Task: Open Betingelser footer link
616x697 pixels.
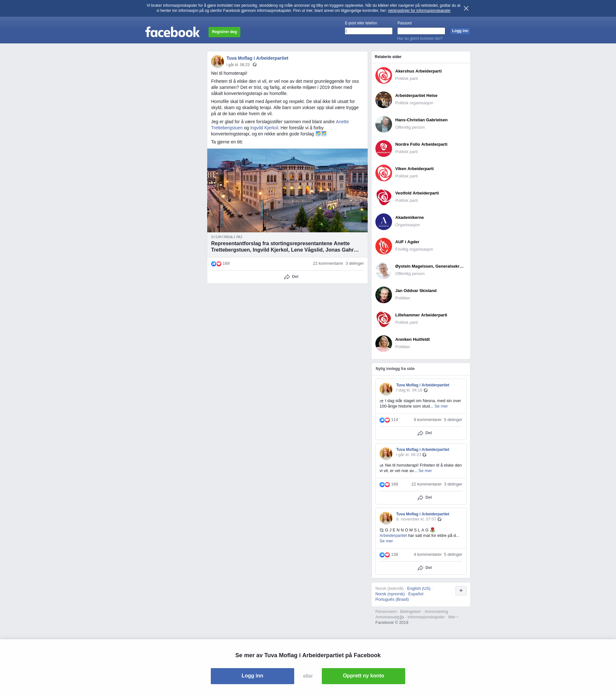Action: (410, 612)
